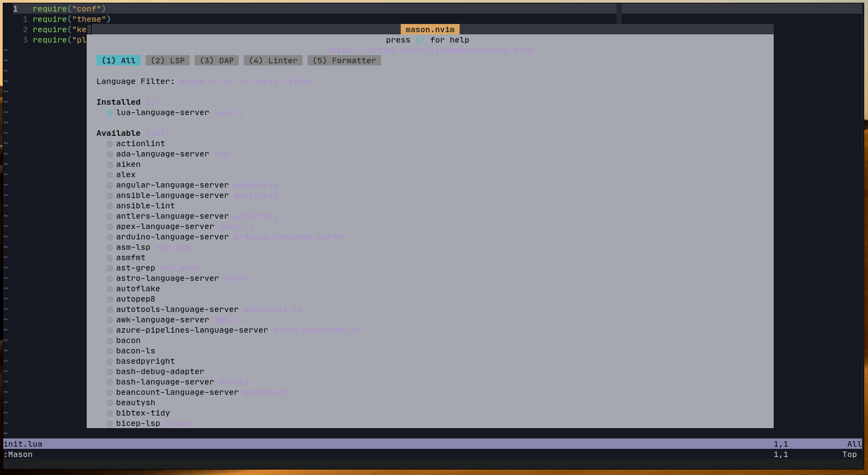868x475 pixels.
Task: Select the (1) All tab
Action: click(x=118, y=61)
